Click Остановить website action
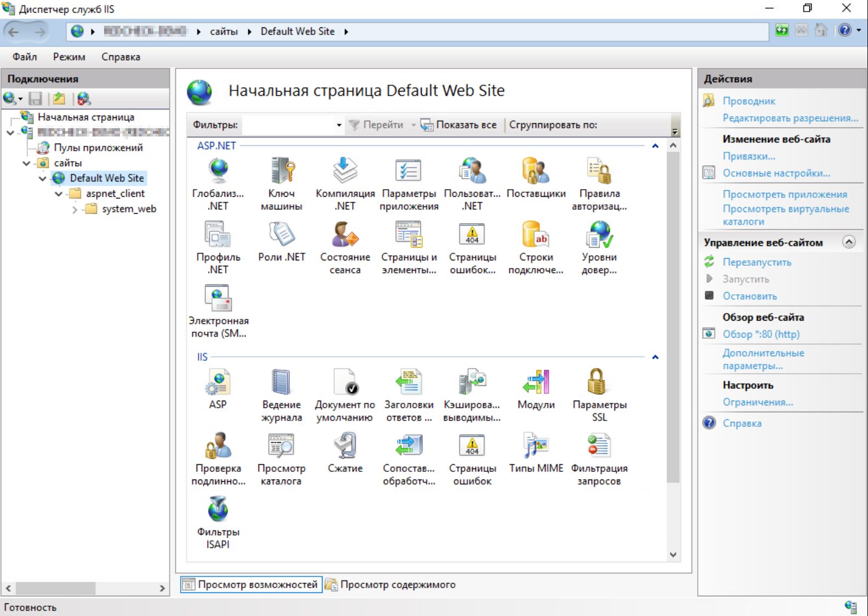 (x=750, y=296)
